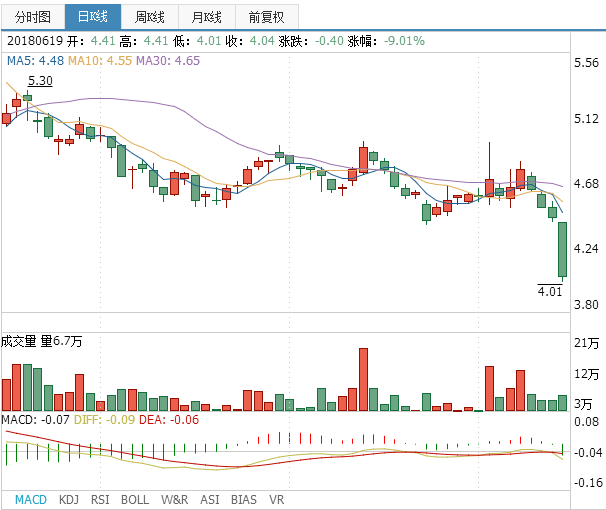The width and height of the screenshot is (606, 510).
Task: Click the 3.80 price axis label
Action: pyautogui.click(x=586, y=305)
